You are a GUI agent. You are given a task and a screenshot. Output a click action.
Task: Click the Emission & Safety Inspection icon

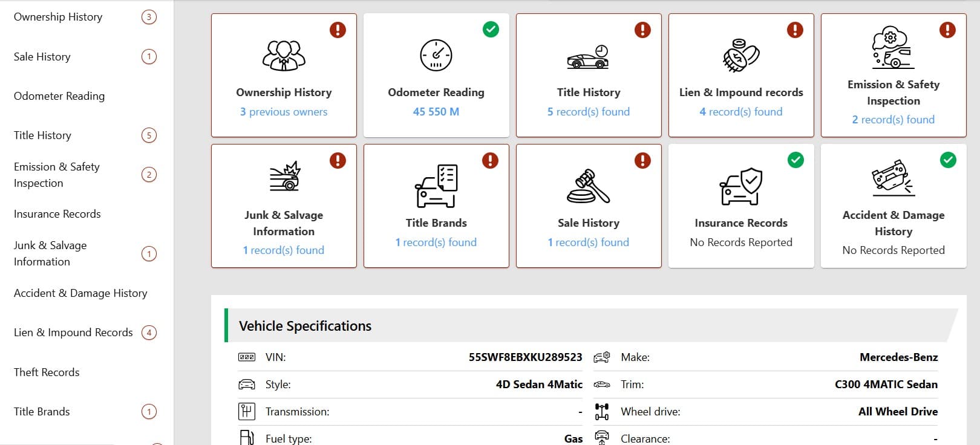893,47
